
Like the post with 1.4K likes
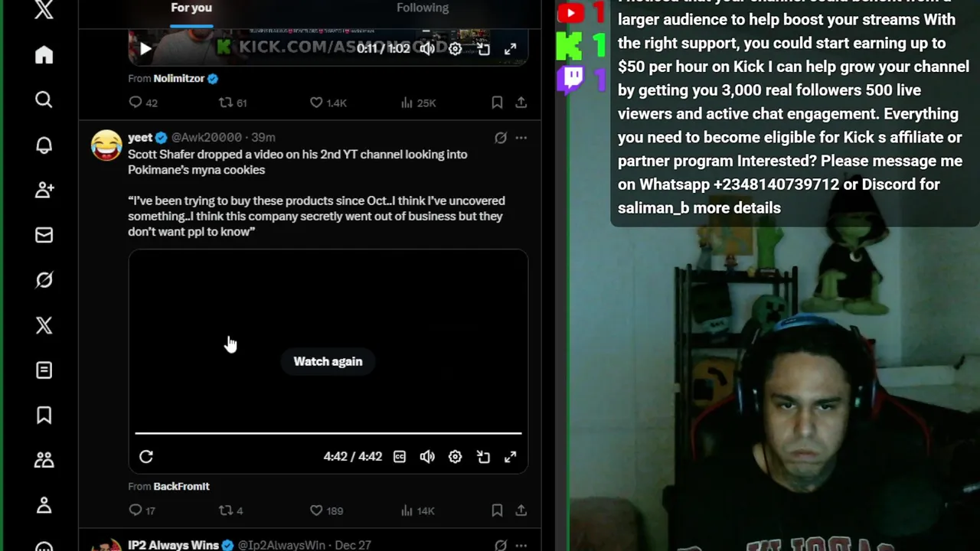click(x=328, y=103)
